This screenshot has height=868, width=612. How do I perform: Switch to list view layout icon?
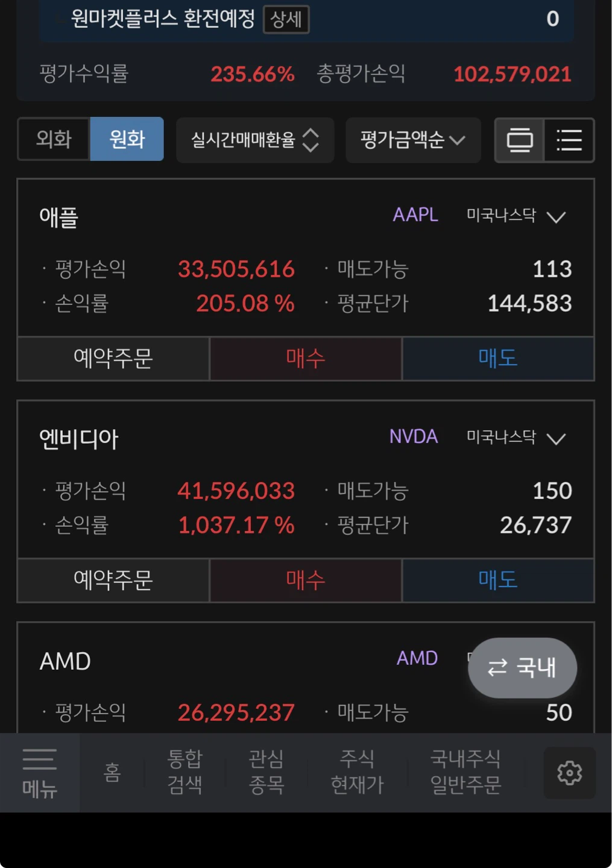[569, 140]
